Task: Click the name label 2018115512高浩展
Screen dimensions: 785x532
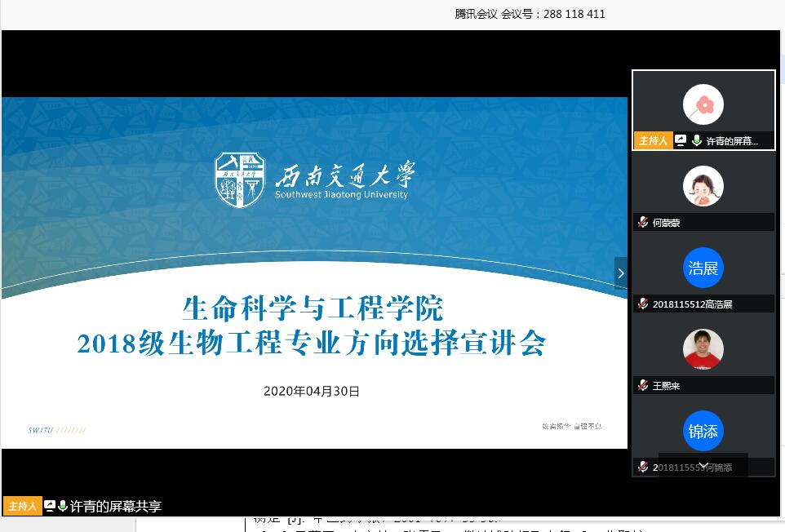Action: pyautogui.click(x=692, y=304)
